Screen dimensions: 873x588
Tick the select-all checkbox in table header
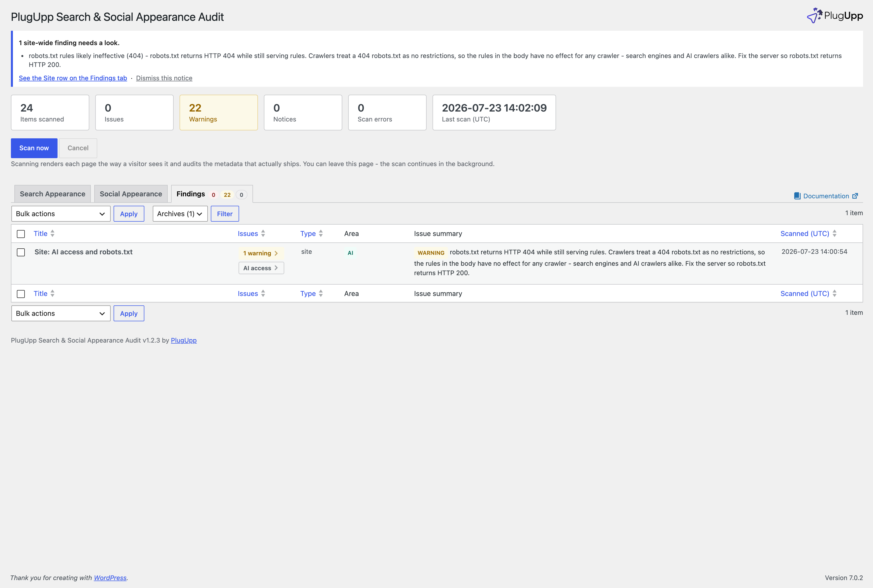click(21, 234)
